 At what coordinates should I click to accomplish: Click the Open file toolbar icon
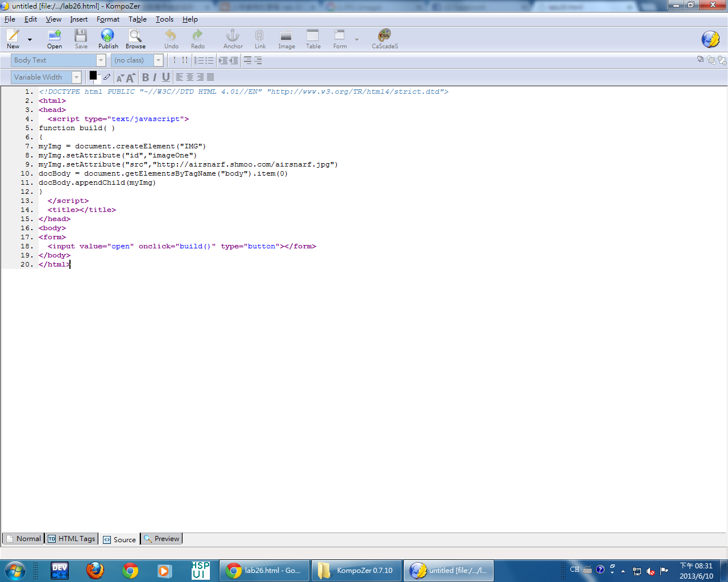click(55, 39)
